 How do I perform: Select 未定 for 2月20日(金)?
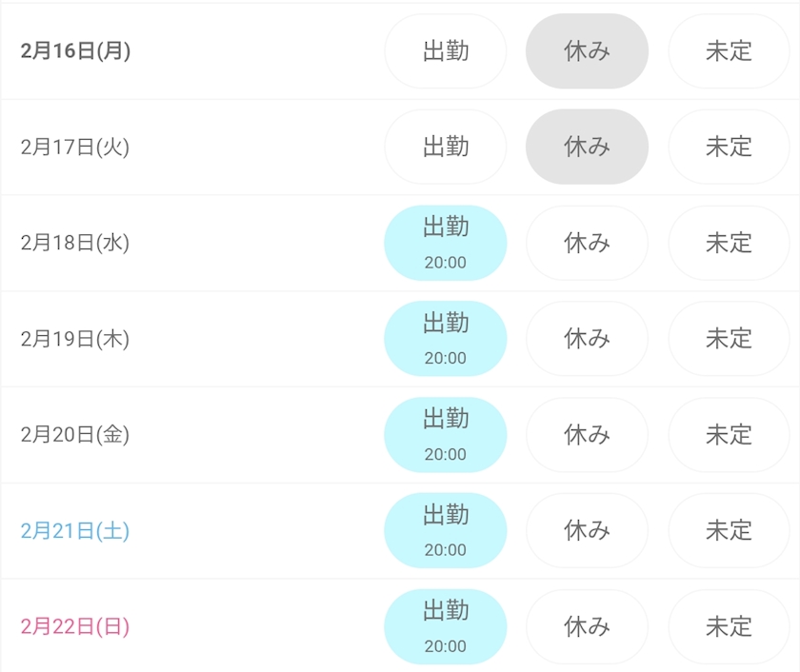[x=729, y=435]
